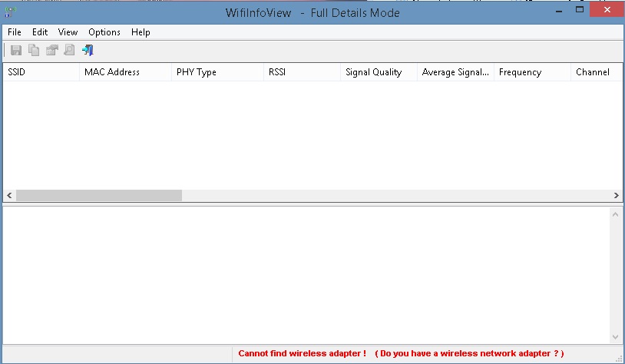Open the File menu

pyautogui.click(x=15, y=32)
